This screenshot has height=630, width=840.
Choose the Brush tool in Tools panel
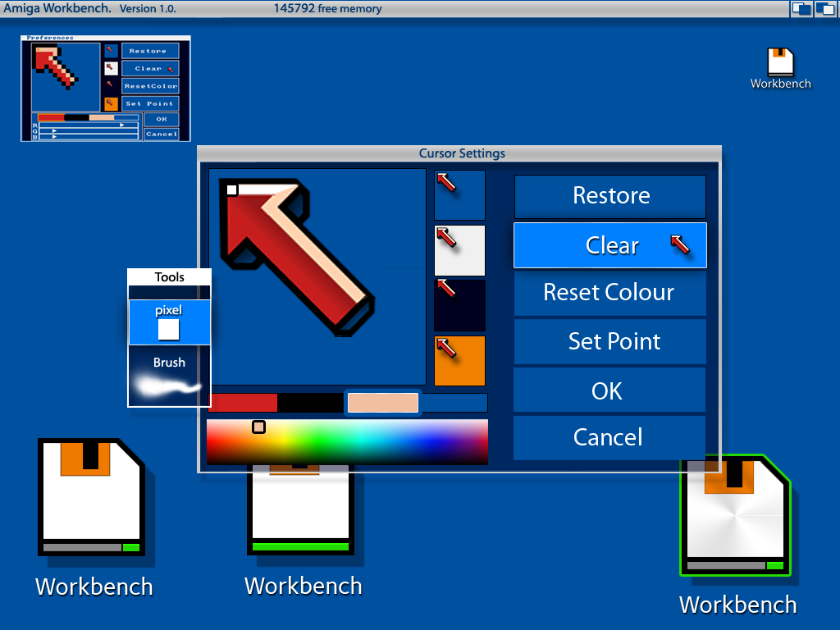pyautogui.click(x=169, y=377)
